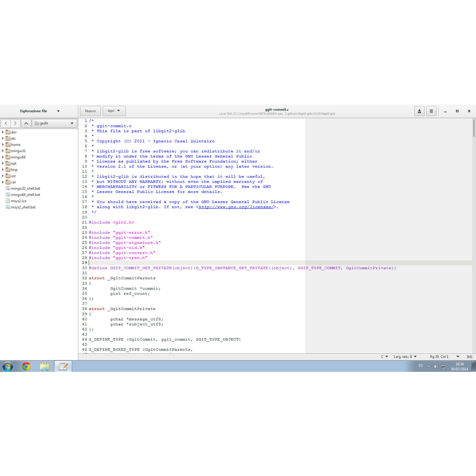Go forward in file browser panel
Screen dimensions: 476x476
point(15,123)
